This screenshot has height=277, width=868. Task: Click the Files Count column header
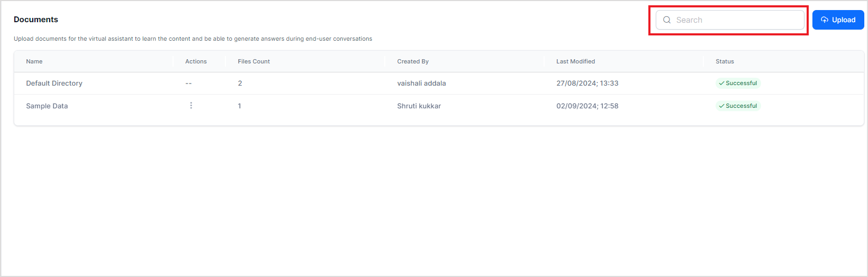(x=254, y=62)
